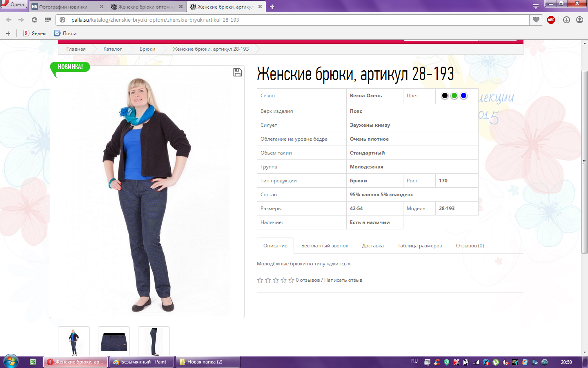Rate product with the fifth star
The width and height of the screenshot is (588, 368).
[x=291, y=280]
